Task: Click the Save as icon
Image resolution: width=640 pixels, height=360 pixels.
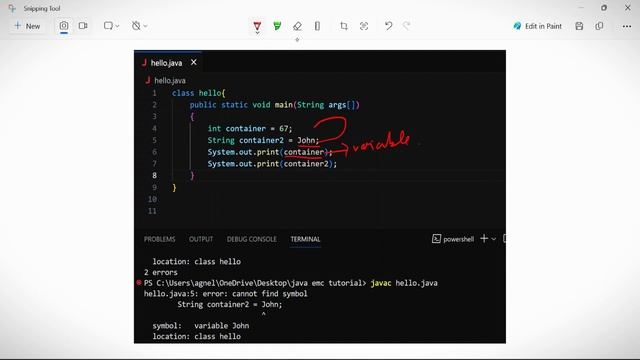Action: coord(579,26)
